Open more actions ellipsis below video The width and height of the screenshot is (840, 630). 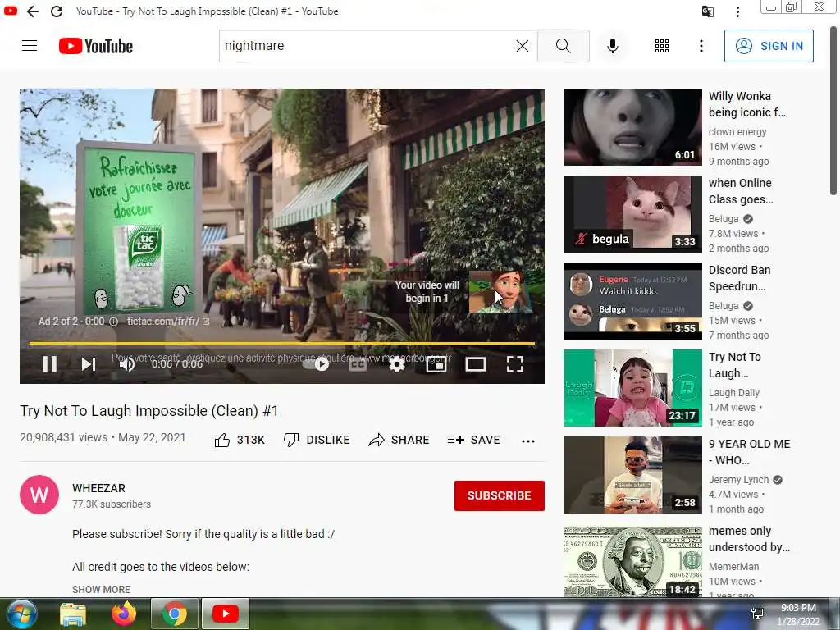[x=528, y=441]
